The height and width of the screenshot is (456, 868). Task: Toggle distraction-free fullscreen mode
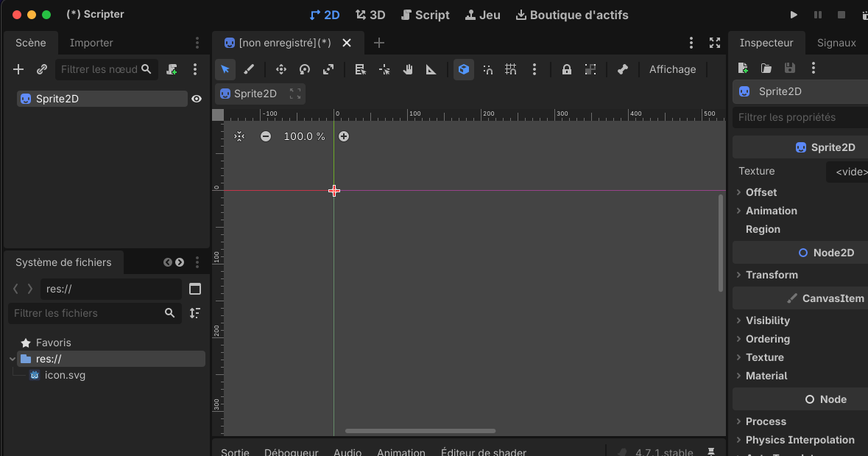coord(715,43)
